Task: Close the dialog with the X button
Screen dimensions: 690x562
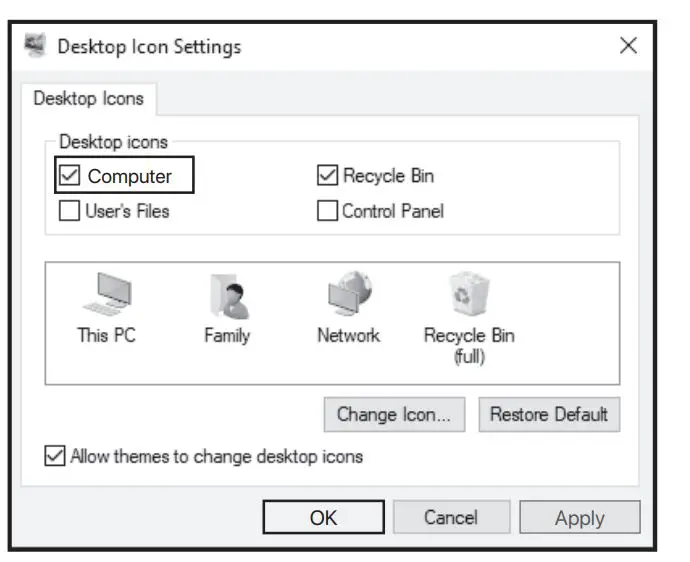Action: pos(628,46)
